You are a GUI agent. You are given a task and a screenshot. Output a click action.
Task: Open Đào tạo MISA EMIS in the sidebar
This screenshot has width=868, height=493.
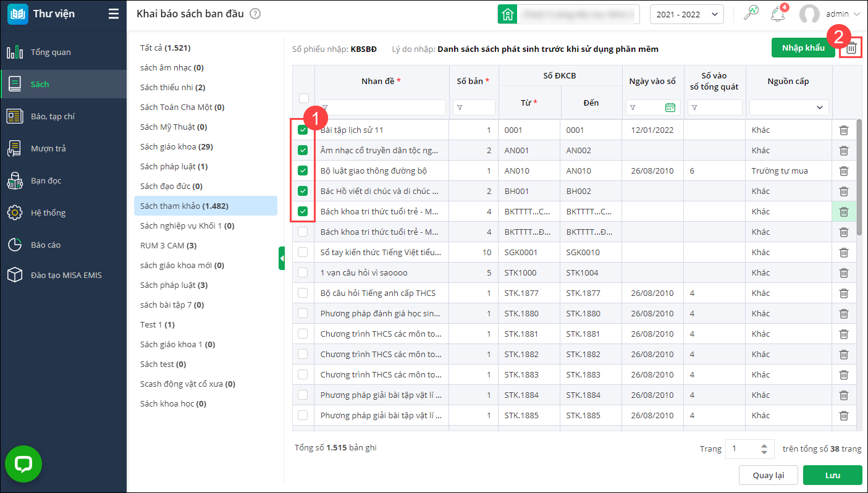[x=64, y=275]
